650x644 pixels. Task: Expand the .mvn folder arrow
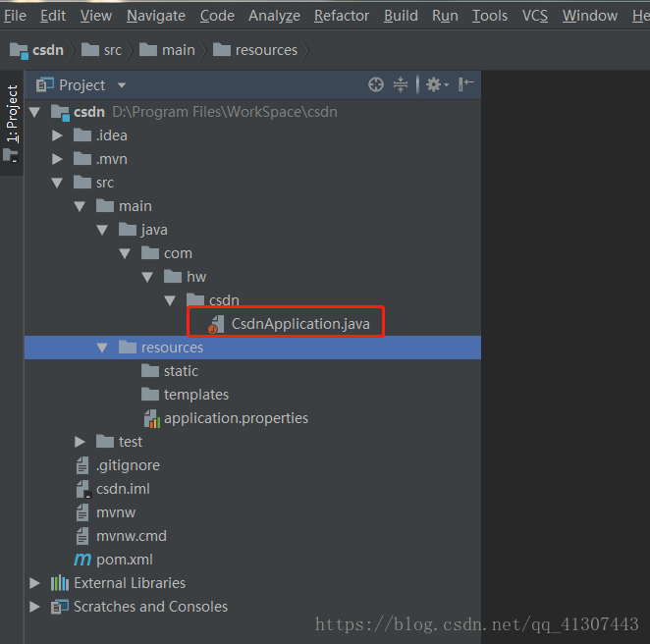point(57,159)
